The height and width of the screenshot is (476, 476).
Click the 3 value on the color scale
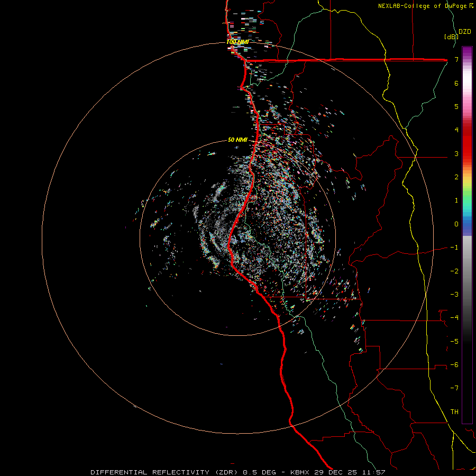456,153
